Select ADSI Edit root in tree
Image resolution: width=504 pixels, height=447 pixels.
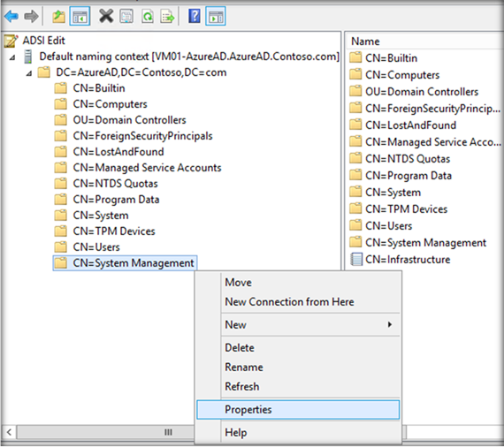43,41
